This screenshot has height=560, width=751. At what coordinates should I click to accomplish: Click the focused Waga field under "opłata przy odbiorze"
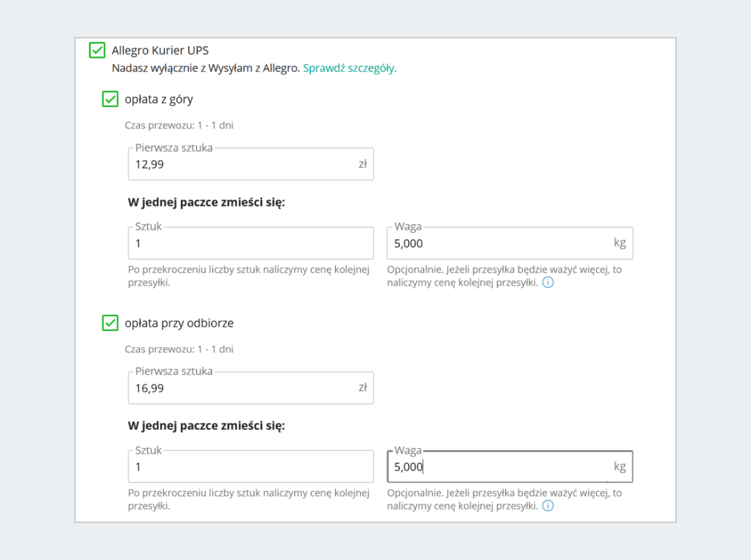(x=498, y=467)
